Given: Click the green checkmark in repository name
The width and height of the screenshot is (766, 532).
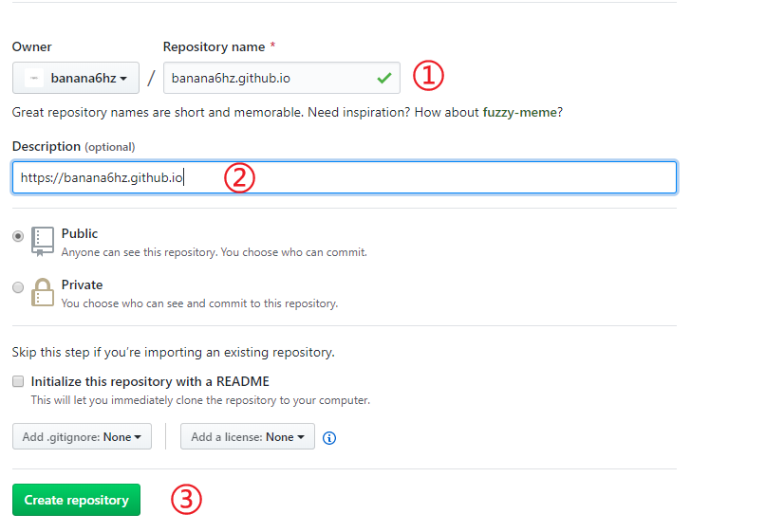Looking at the screenshot, I should tap(383, 79).
